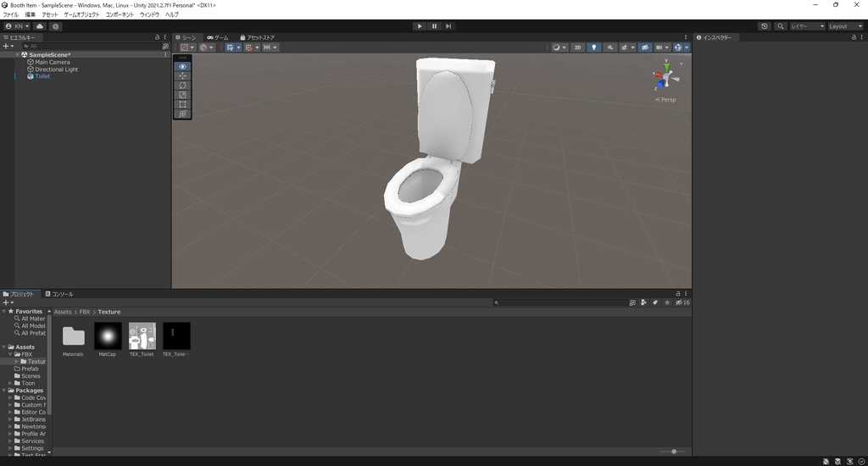The width and height of the screenshot is (868, 466).
Task: Collapse the SampleScene tree node
Action: (x=17, y=55)
